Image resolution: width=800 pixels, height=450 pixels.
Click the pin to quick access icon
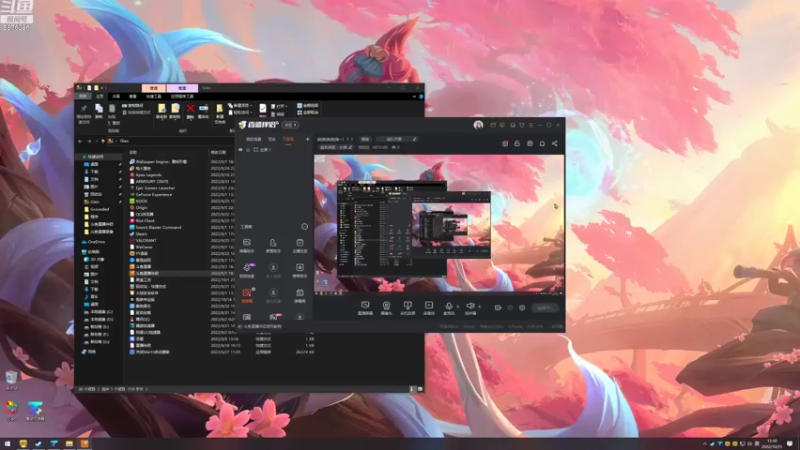coord(84,109)
